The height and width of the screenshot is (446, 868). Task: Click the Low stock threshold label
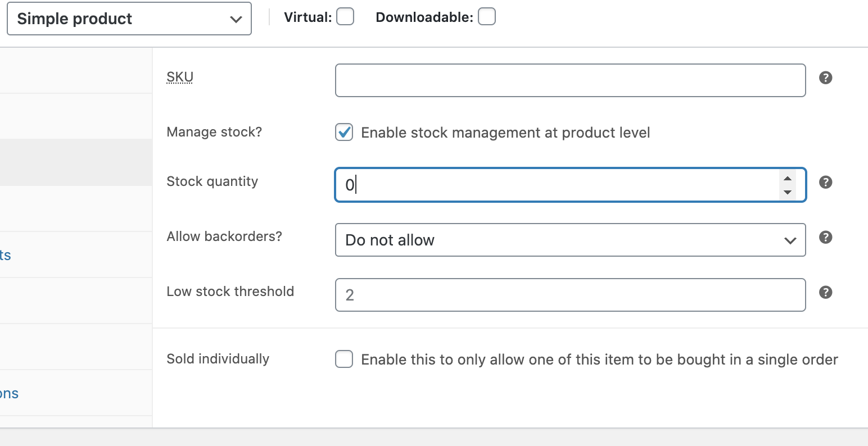[230, 292]
